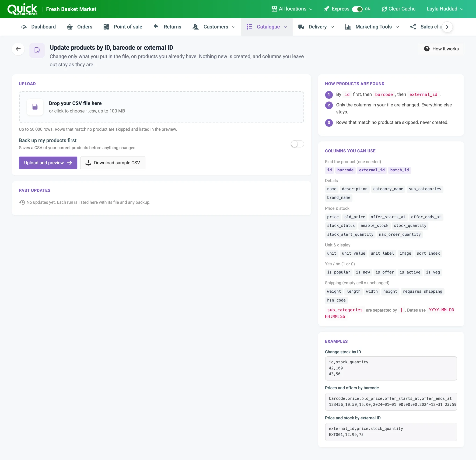The width and height of the screenshot is (476, 460).
Task: Open the Point of sale tab
Action: [x=123, y=27]
